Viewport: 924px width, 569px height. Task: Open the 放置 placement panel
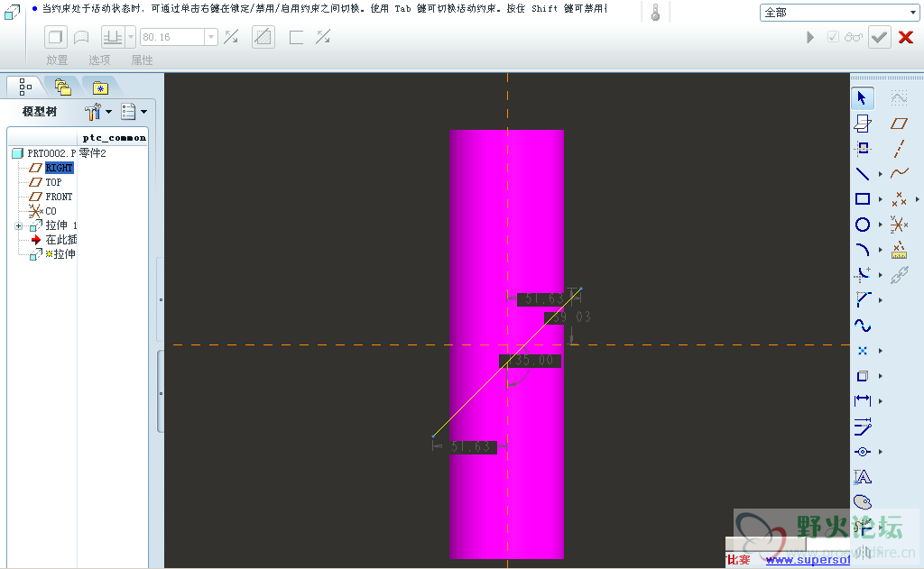tap(57, 60)
